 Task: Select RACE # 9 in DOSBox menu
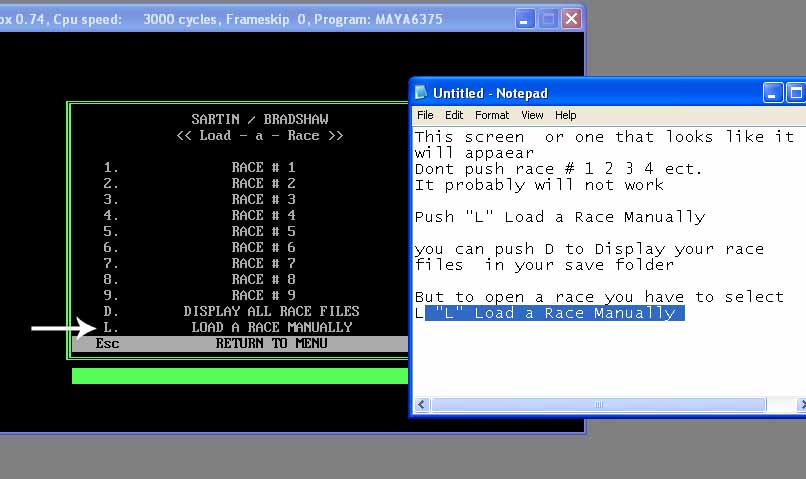click(x=263, y=295)
